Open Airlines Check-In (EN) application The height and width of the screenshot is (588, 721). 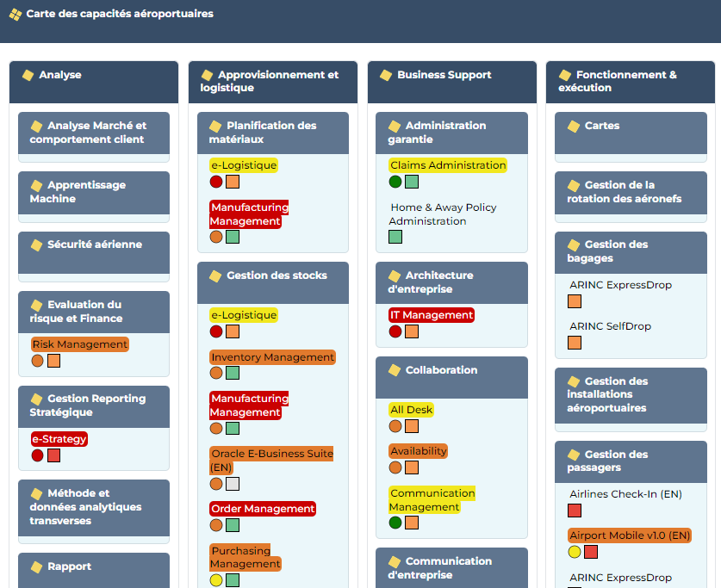(x=625, y=494)
